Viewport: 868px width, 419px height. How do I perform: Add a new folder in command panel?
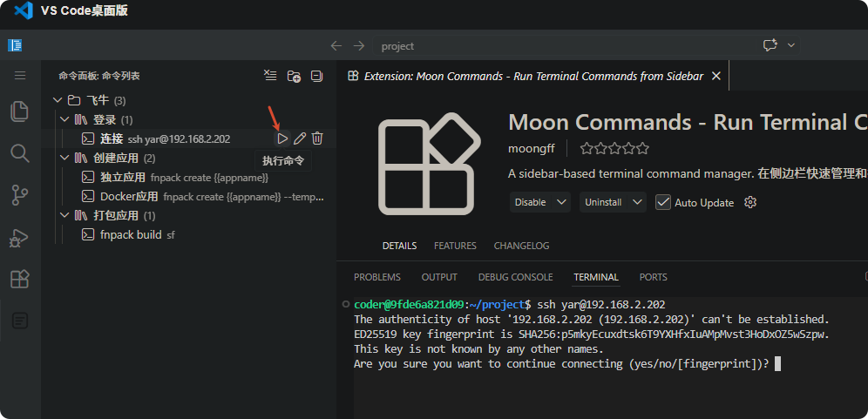[294, 76]
